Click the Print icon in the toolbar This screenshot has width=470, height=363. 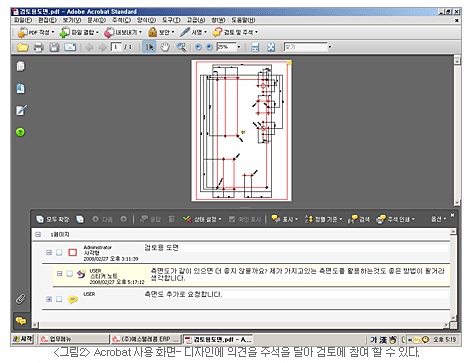point(39,47)
